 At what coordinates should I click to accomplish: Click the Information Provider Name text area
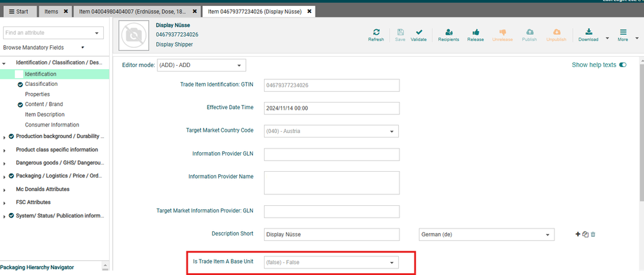coord(332,183)
